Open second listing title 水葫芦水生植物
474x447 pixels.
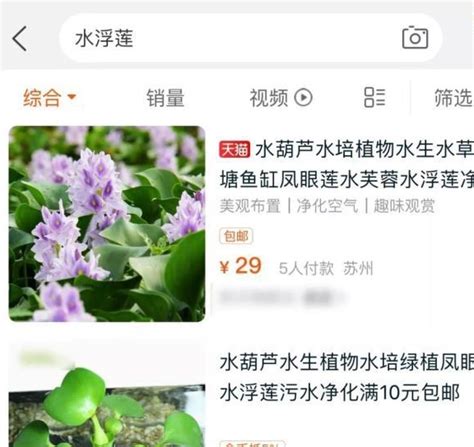coord(347,377)
